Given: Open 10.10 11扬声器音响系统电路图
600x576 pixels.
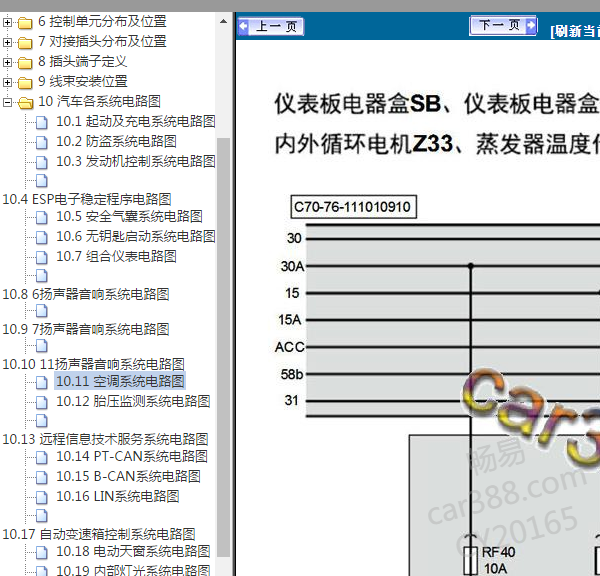Looking at the screenshot, I should click(93, 364).
